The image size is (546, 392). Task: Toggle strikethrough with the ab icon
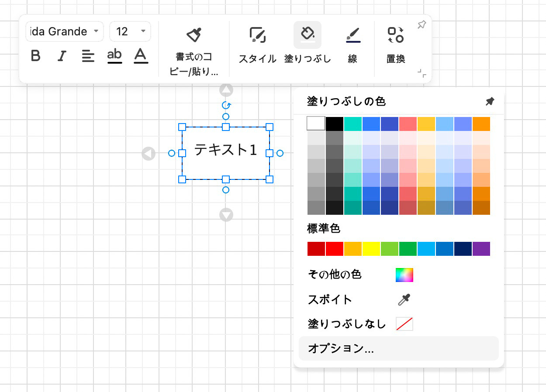[x=114, y=56]
